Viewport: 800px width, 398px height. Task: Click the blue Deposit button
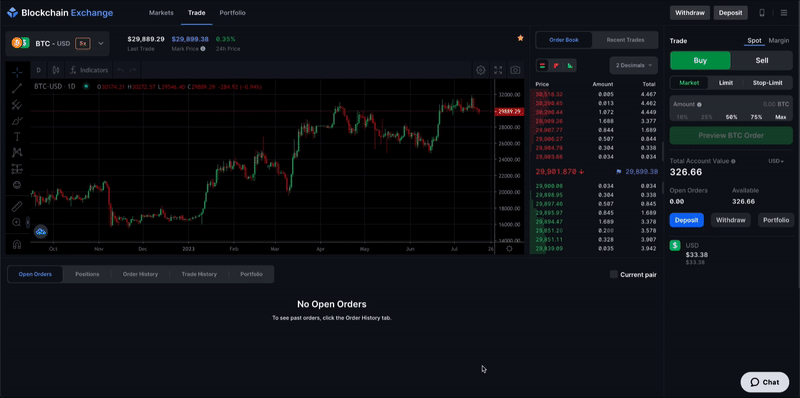pos(686,220)
